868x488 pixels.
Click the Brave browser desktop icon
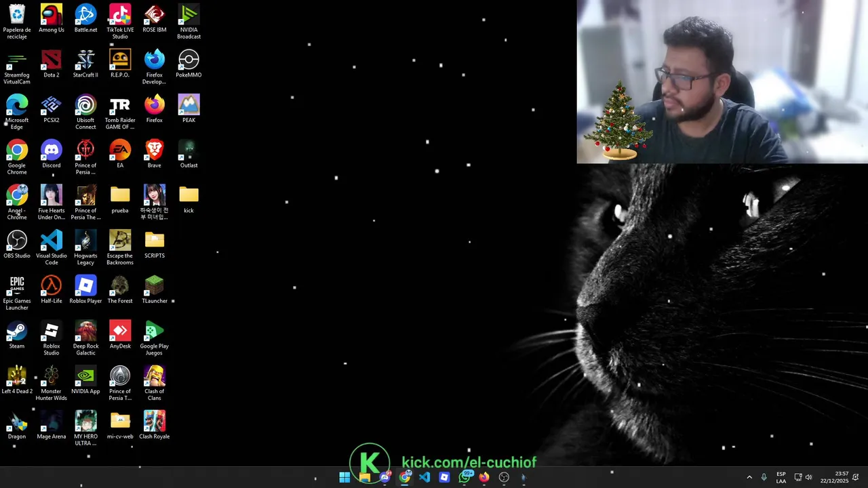coord(155,154)
